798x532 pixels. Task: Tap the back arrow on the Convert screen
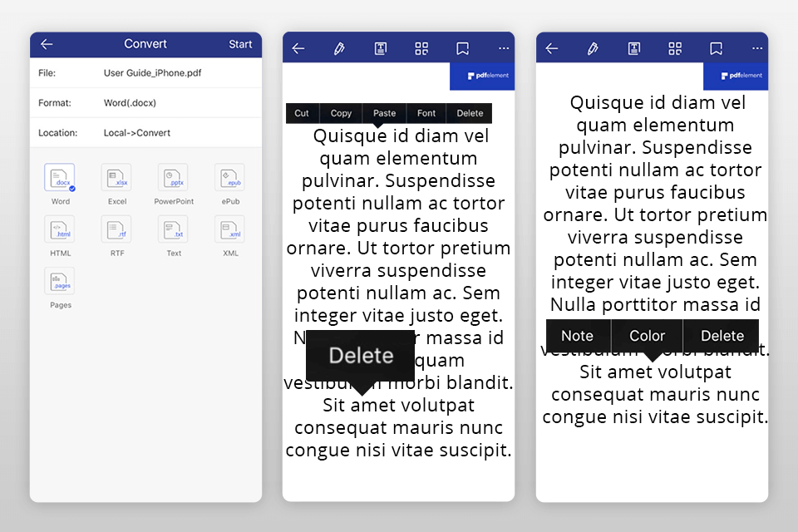pyautogui.click(x=47, y=44)
